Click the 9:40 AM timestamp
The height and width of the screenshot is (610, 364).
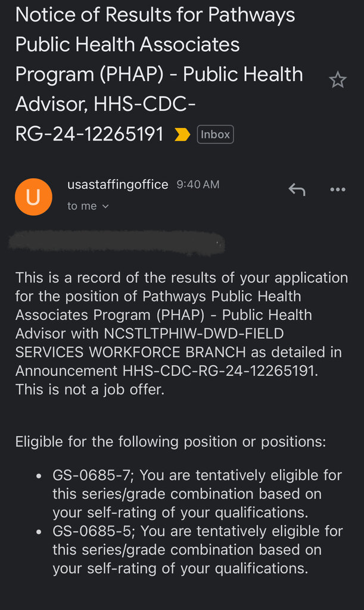pyautogui.click(x=198, y=185)
